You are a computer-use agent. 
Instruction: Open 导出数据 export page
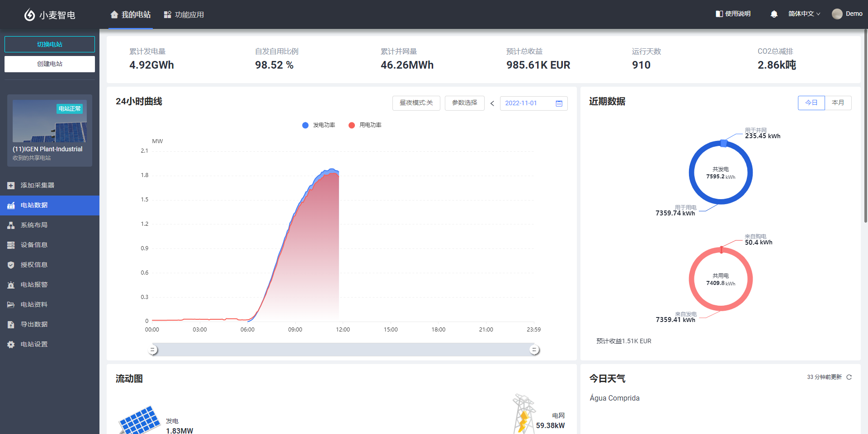[34, 324]
